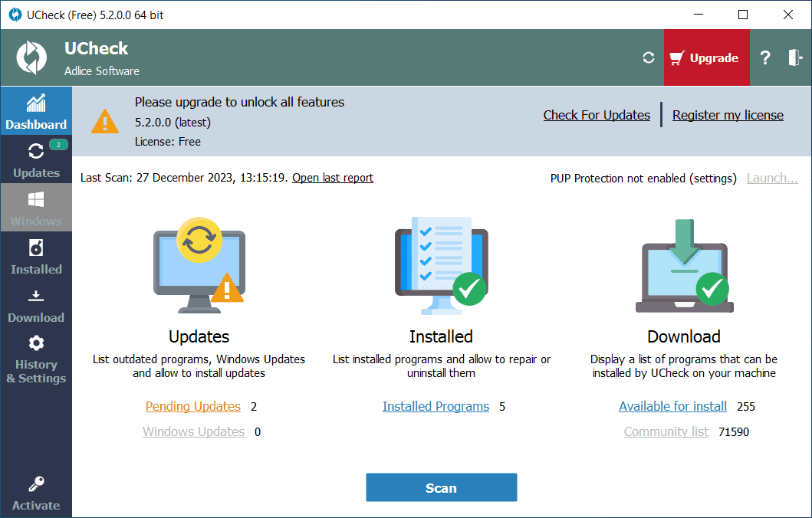The height and width of the screenshot is (518, 812).
Task: Open History & Settings in the sidebar
Action: click(36, 359)
